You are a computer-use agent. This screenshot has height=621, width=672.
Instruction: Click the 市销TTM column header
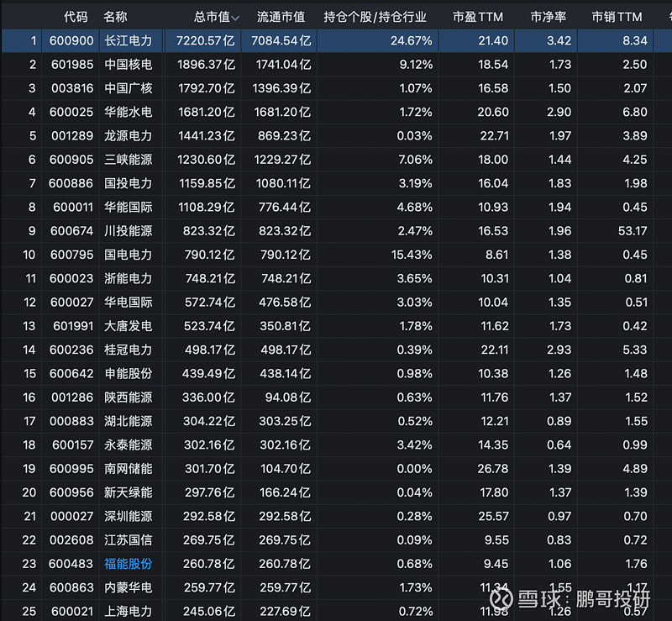pos(617,17)
